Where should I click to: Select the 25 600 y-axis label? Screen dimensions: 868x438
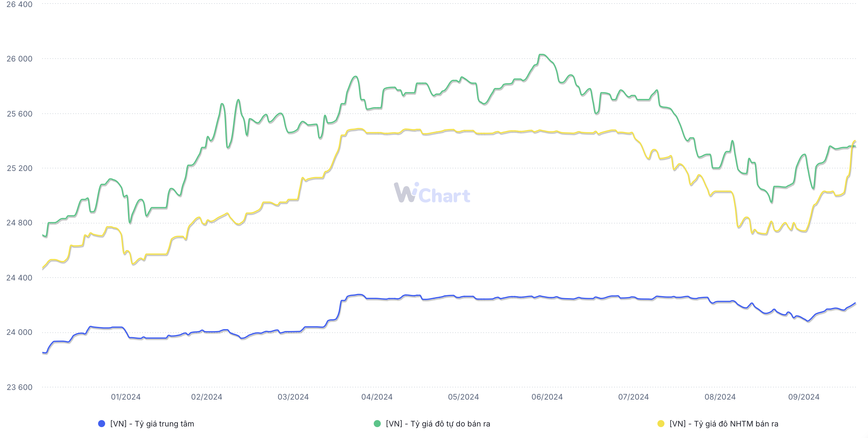pos(20,114)
